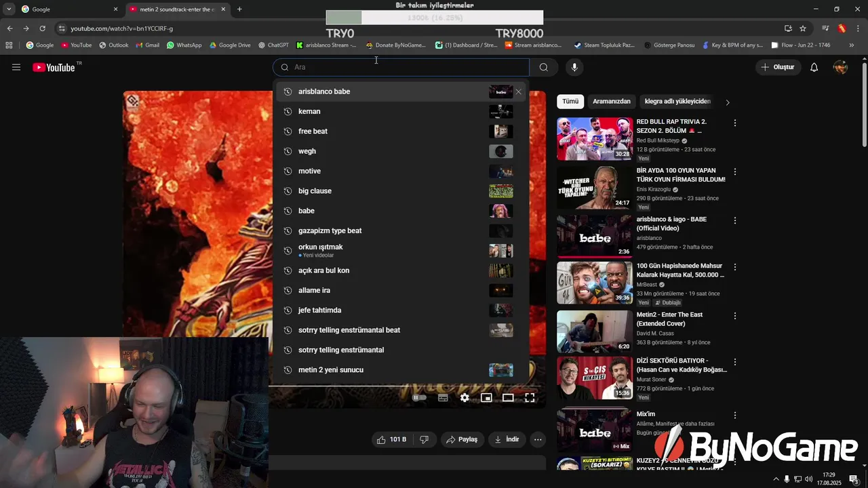
Task: Open options for BİR AYDA 100 OYUN video
Action: [x=734, y=172]
